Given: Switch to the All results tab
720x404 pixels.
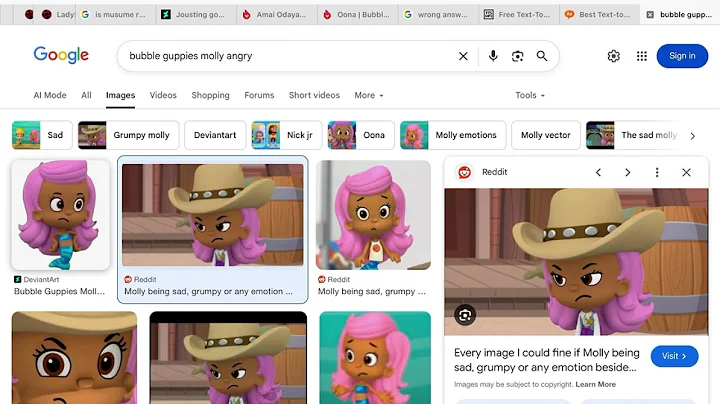Looking at the screenshot, I should click(86, 95).
